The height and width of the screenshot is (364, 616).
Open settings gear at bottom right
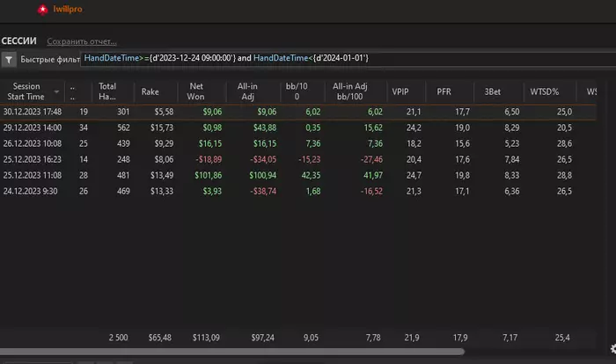click(x=612, y=350)
